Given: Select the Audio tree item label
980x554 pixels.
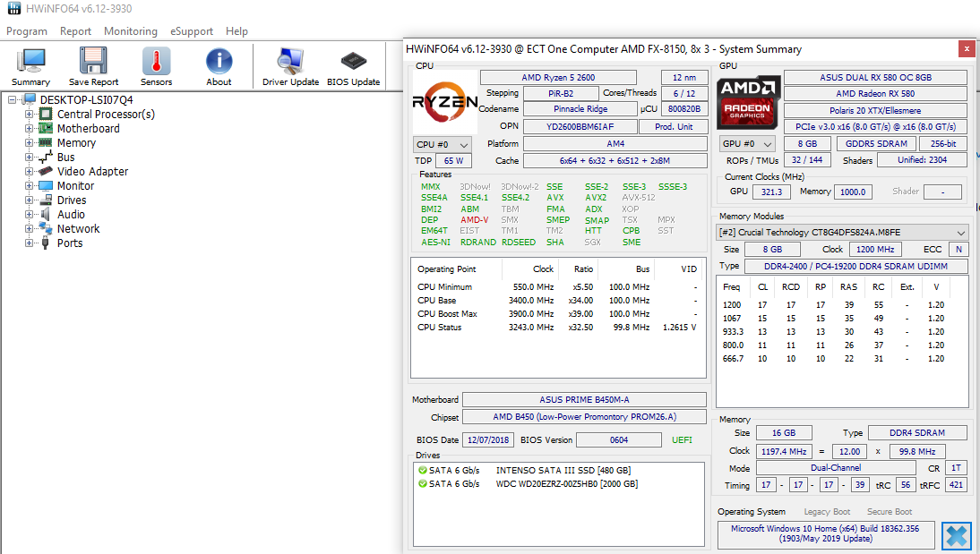Looking at the screenshot, I should pyautogui.click(x=72, y=214).
